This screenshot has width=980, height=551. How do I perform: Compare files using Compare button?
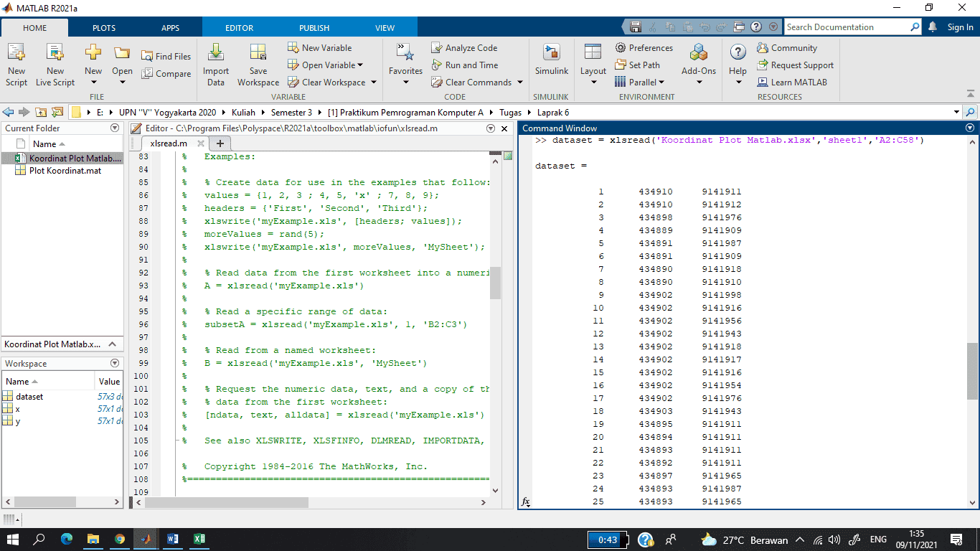[166, 73]
